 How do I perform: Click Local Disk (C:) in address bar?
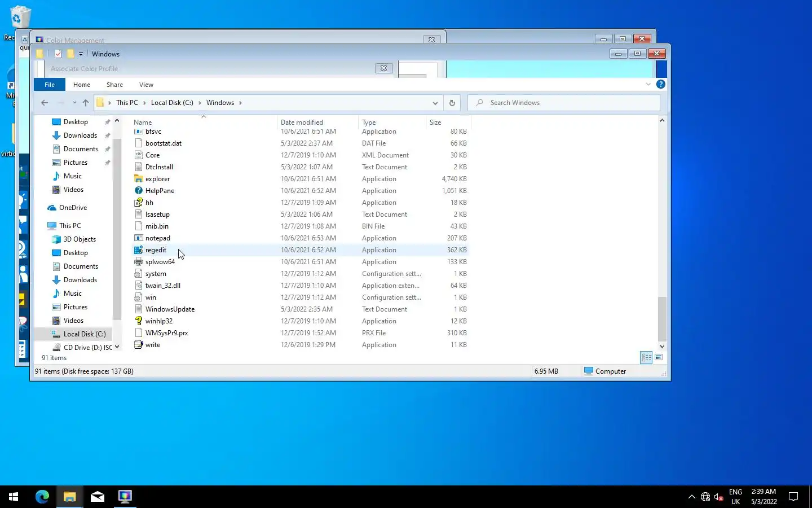point(172,103)
